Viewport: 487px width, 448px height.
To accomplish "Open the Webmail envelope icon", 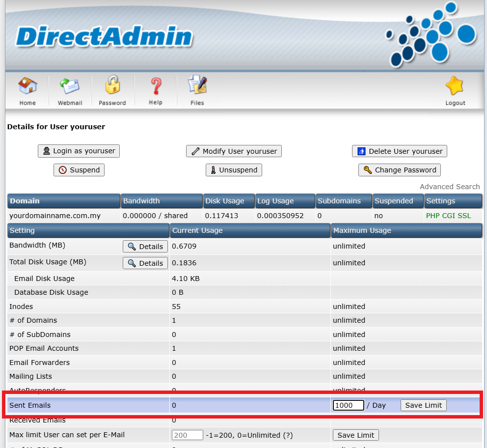I will 70,86.
